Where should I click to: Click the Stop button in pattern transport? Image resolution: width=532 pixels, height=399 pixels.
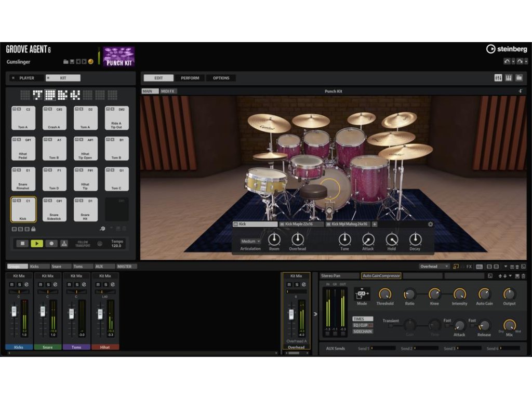coord(22,243)
